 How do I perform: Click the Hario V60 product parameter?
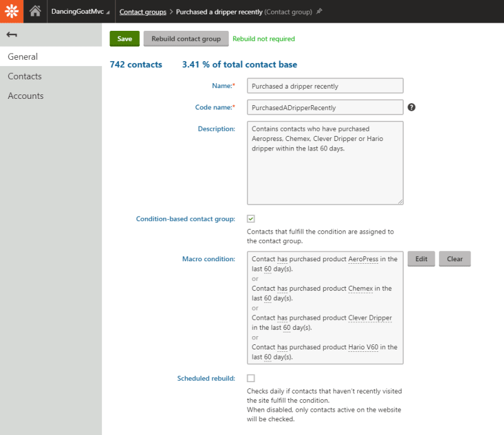(x=364, y=347)
